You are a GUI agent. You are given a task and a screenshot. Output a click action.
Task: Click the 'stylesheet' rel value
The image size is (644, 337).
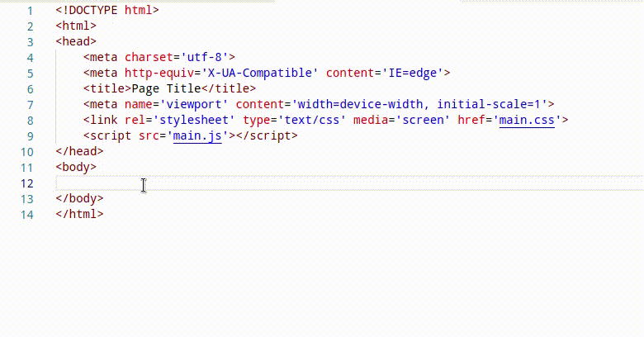point(194,120)
